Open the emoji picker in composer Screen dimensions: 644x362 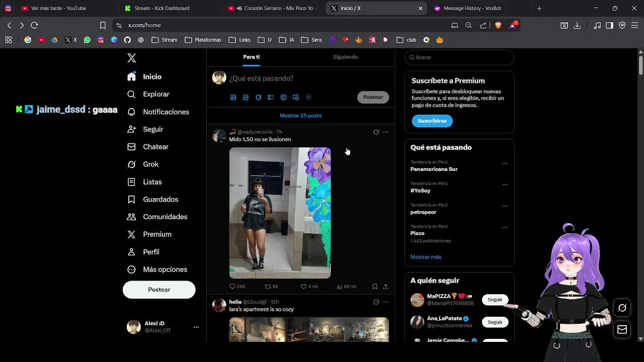click(283, 98)
